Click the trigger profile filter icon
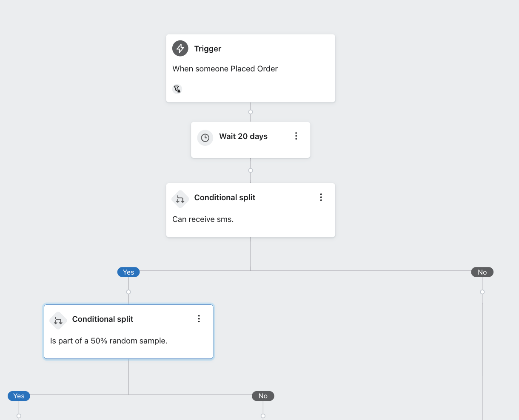Viewport: 519px width, 420px height. point(177,89)
